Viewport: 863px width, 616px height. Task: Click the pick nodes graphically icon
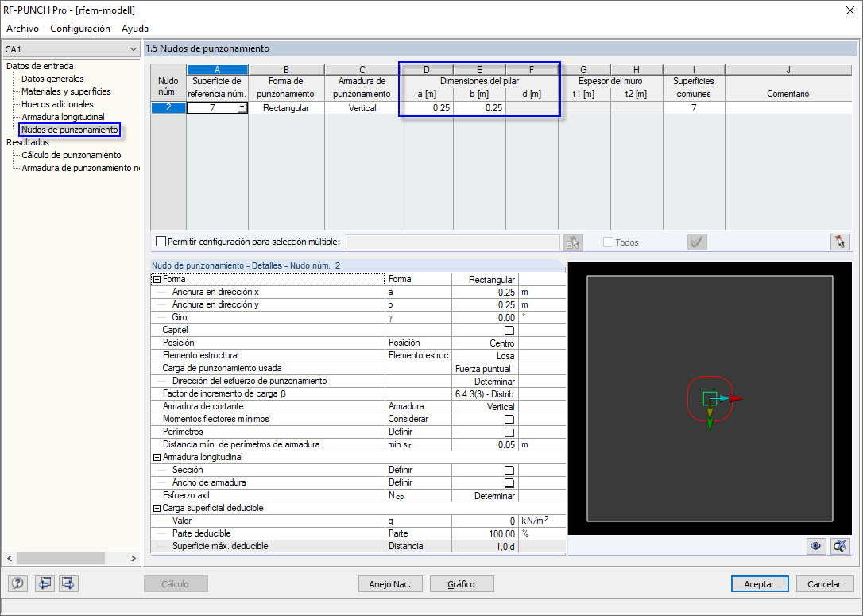click(x=573, y=242)
